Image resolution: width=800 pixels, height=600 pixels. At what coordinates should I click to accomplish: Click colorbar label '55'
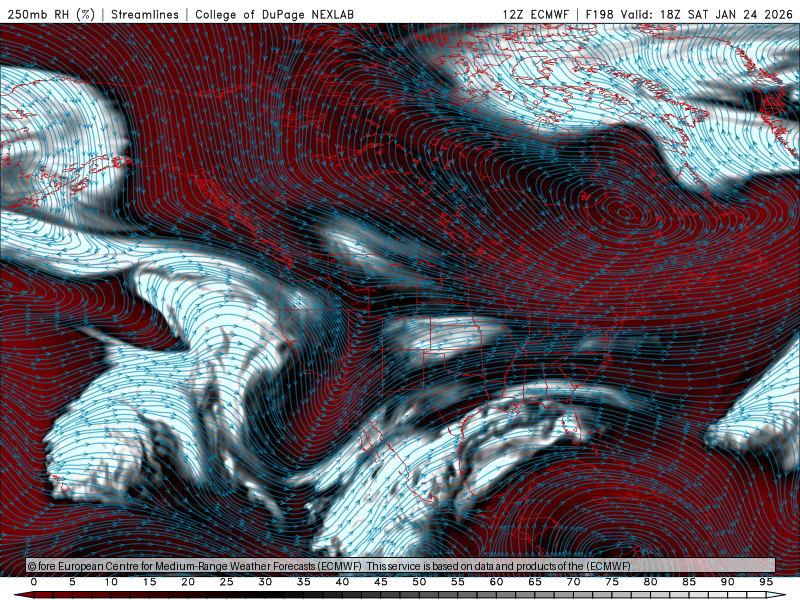458,582
